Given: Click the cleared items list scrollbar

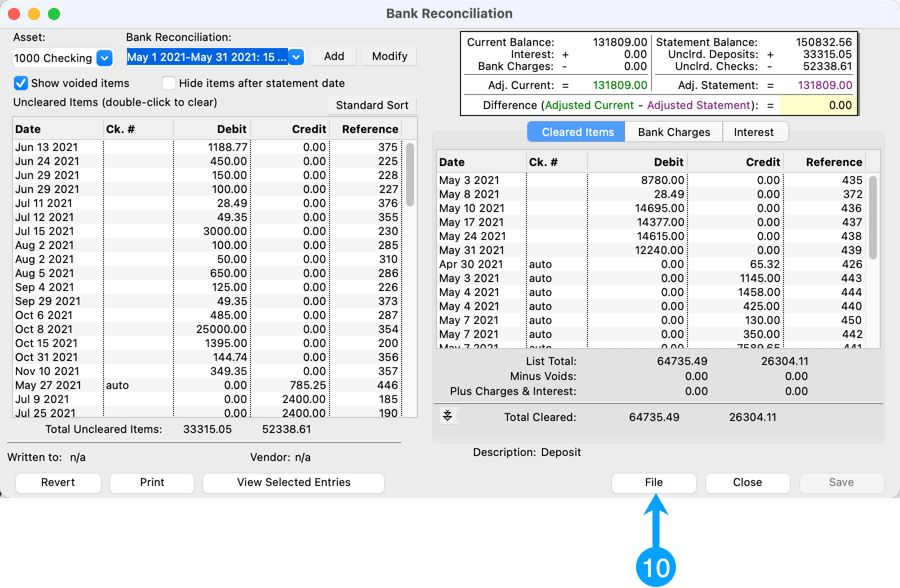Looking at the screenshot, I should pos(873,217).
